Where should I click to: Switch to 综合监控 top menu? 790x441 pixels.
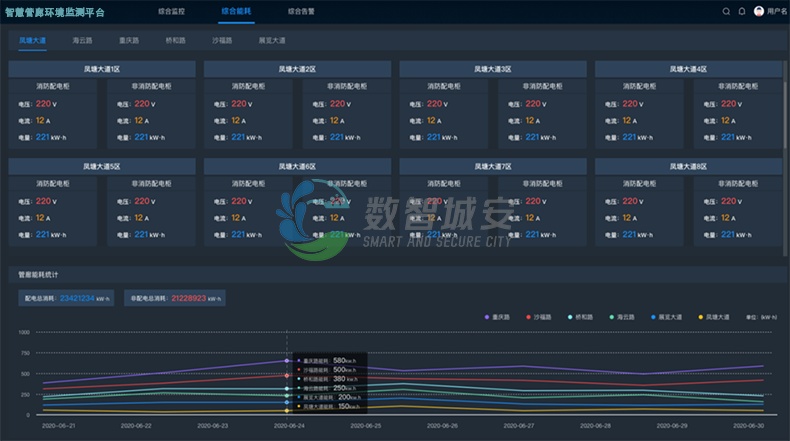172,11
